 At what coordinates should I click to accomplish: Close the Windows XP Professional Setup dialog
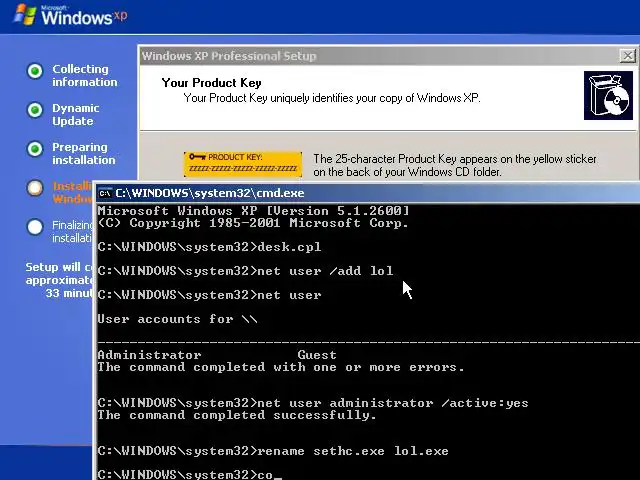628,56
